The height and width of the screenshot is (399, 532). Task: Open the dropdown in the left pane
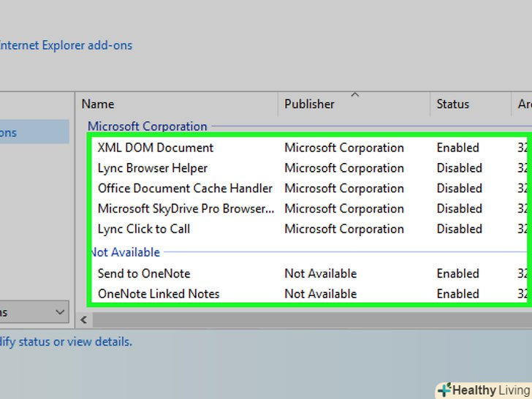coord(60,312)
